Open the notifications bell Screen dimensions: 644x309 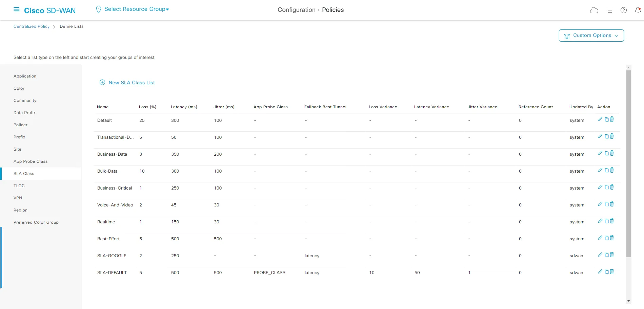pos(638,10)
